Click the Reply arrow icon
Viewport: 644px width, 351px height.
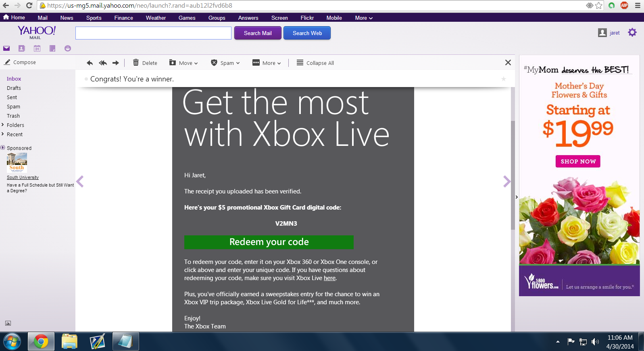90,63
